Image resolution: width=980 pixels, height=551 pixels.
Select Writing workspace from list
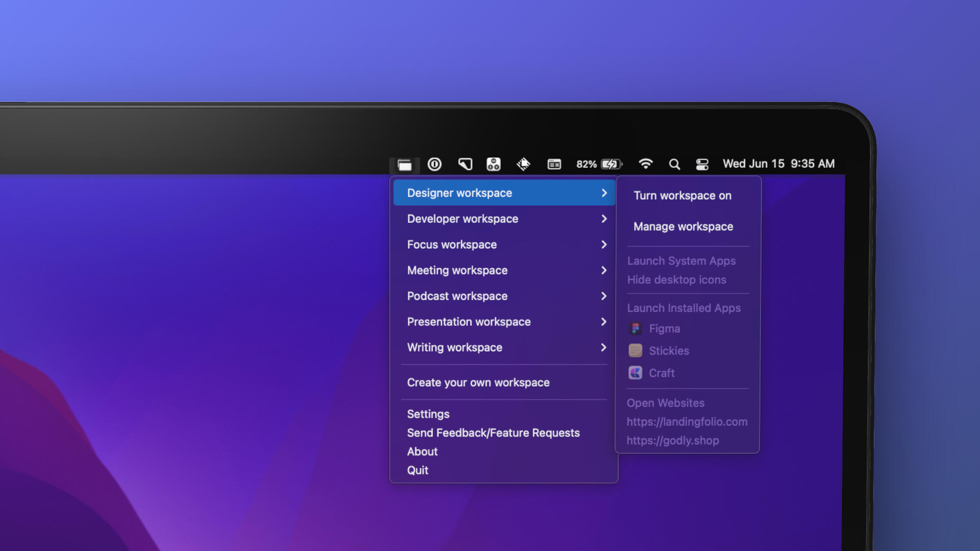tap(455, 347)
